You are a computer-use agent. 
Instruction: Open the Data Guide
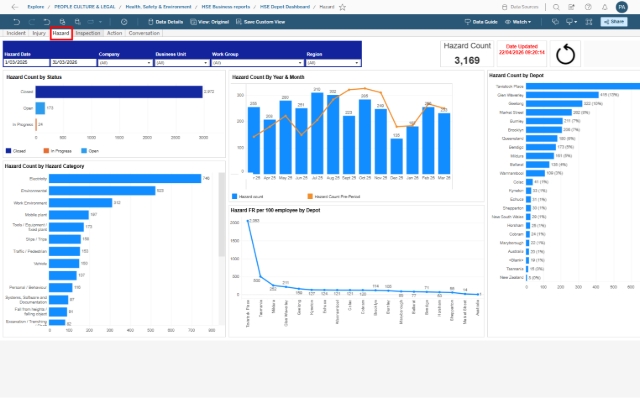pyautogui.click(x=481, y=22)
